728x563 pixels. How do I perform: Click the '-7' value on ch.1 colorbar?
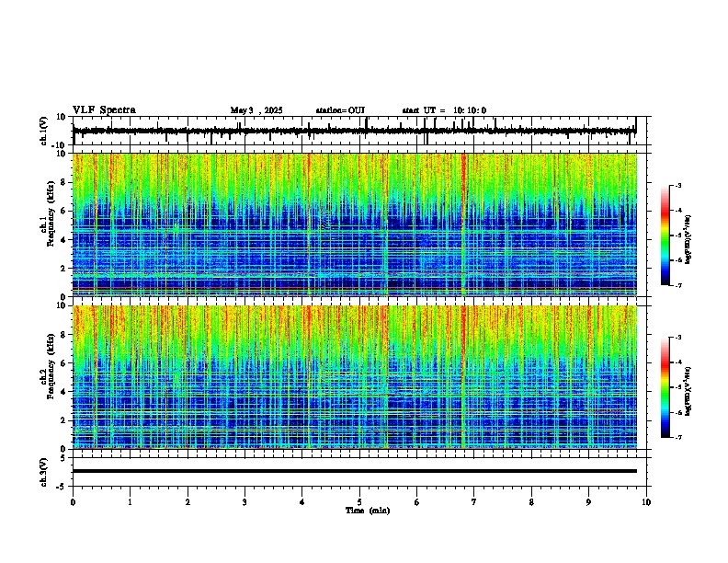point(678,285)
